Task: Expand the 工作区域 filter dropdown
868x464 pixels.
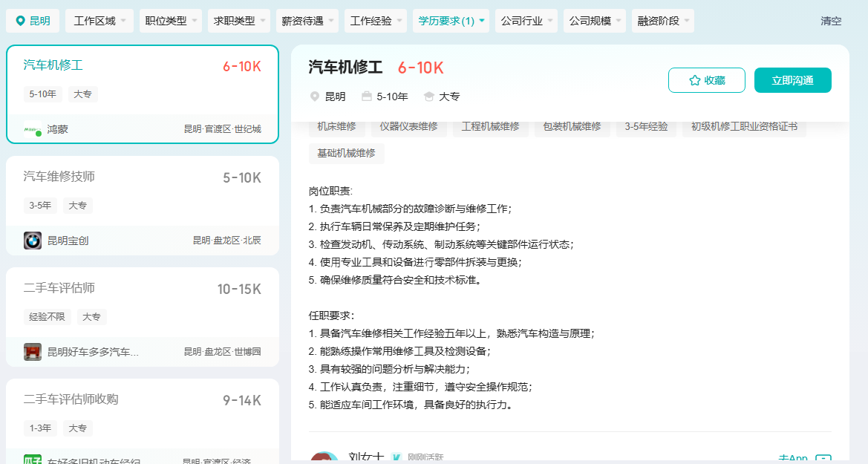Action: [x=99, y=21]
